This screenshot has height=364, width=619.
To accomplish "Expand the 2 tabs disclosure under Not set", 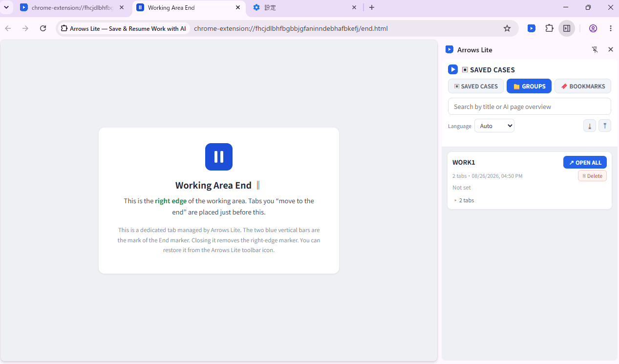I will pyautogui.click(x=464, y=200).
